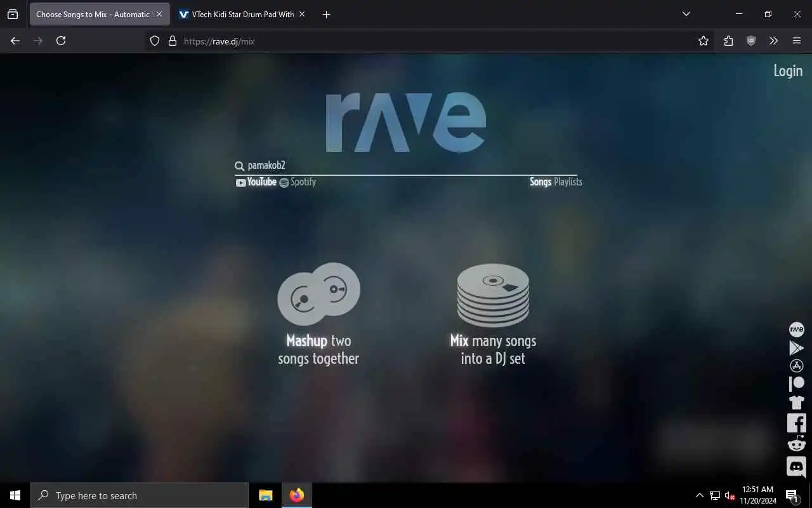Open the Facebook page icon
812x508 pixels.
click(x=796, y=423)
